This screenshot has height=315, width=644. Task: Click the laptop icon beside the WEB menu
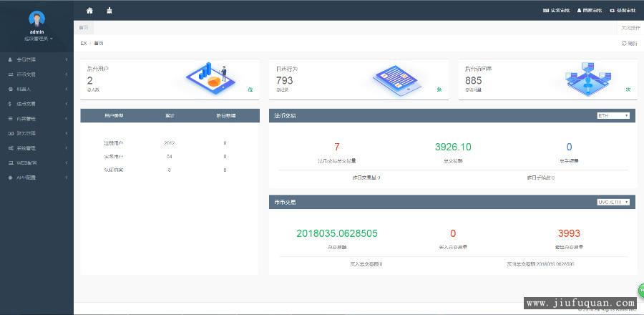pos(10,163)
